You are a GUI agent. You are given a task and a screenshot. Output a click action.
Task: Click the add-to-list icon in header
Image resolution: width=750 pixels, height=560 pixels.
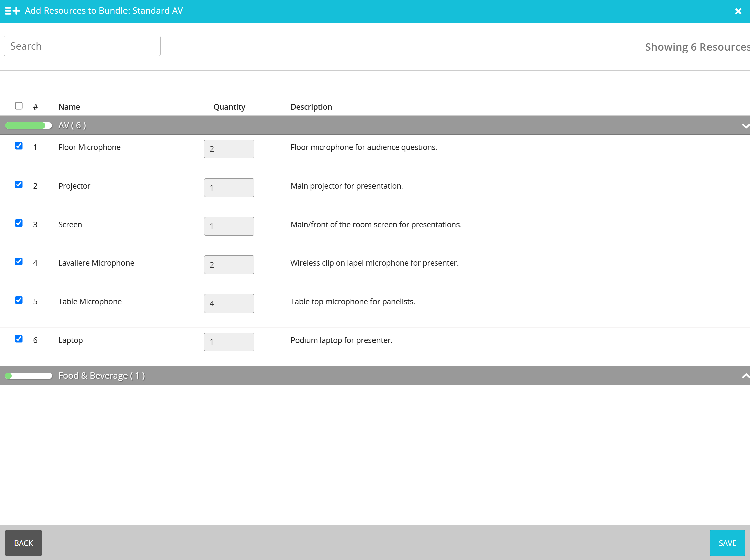tap(12, 11)
